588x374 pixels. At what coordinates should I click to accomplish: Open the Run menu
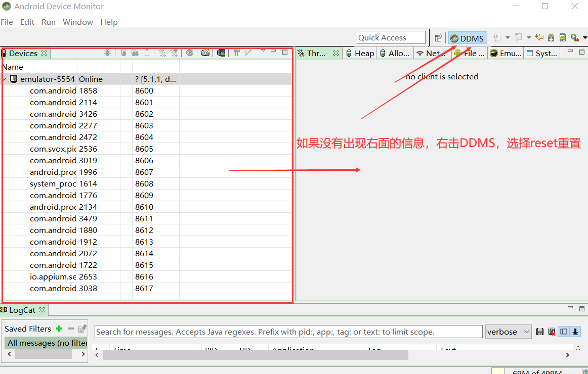[49, 22]
